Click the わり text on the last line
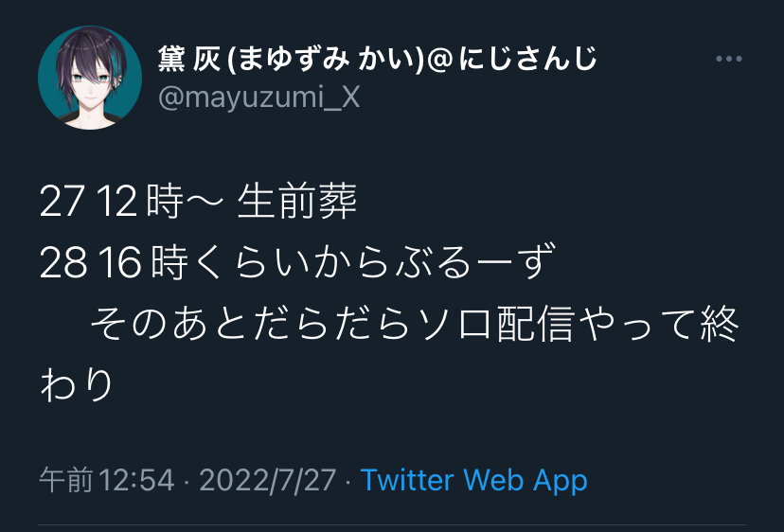 [x=77, y=385]
